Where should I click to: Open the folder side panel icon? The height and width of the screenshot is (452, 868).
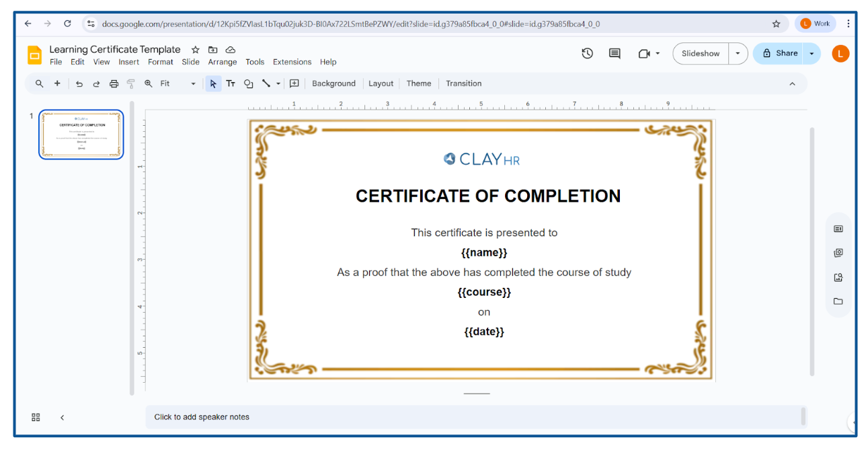click(x=838, y=301)
